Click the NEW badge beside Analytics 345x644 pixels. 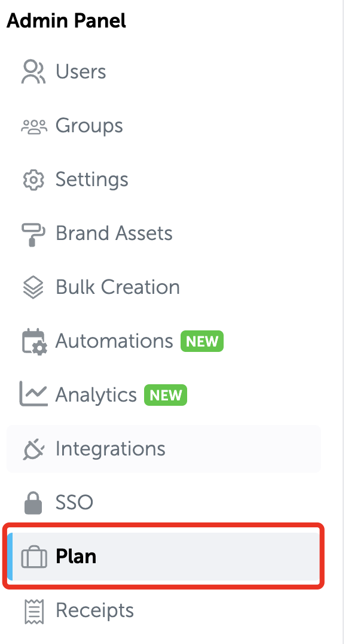click(166, 395)
